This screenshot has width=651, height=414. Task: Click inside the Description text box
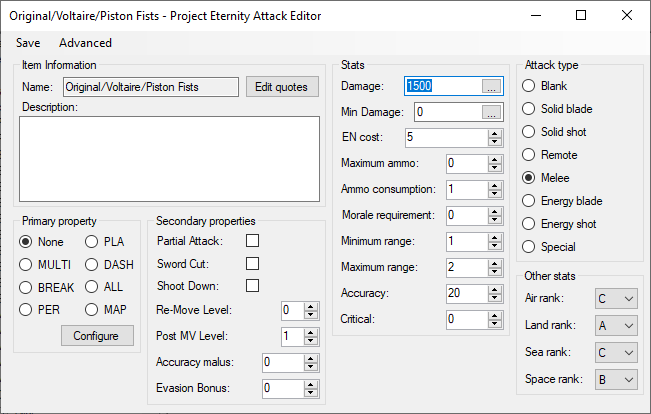click(169, 159)
